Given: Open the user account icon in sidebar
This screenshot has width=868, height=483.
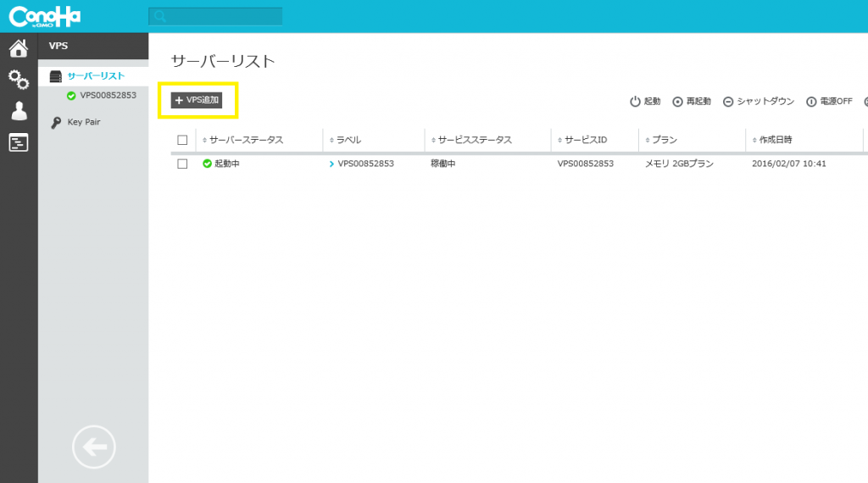Looking at the screenshot, I should coord(19,111).
